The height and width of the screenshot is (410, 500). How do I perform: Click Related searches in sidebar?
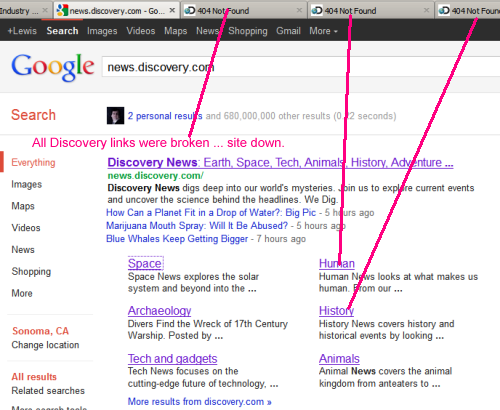48,391
